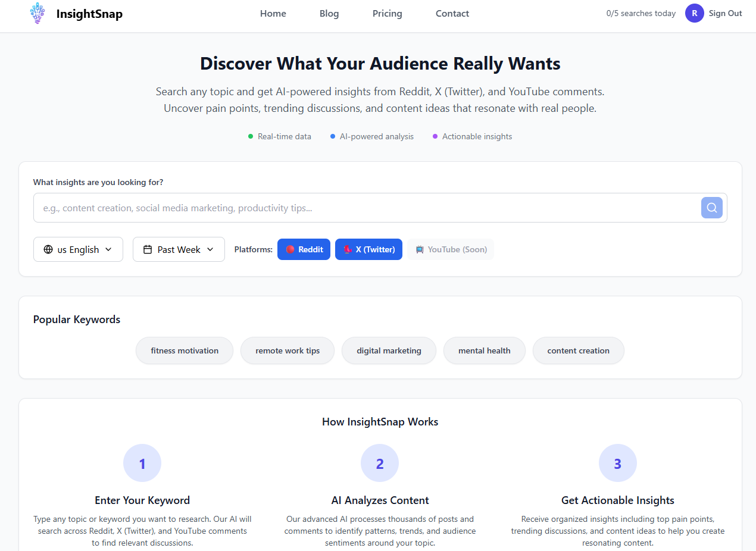This screenshot has width=756, height=551.
Task: Click the calendar icon in Past Week selector
Action: (x=148, y=249)
